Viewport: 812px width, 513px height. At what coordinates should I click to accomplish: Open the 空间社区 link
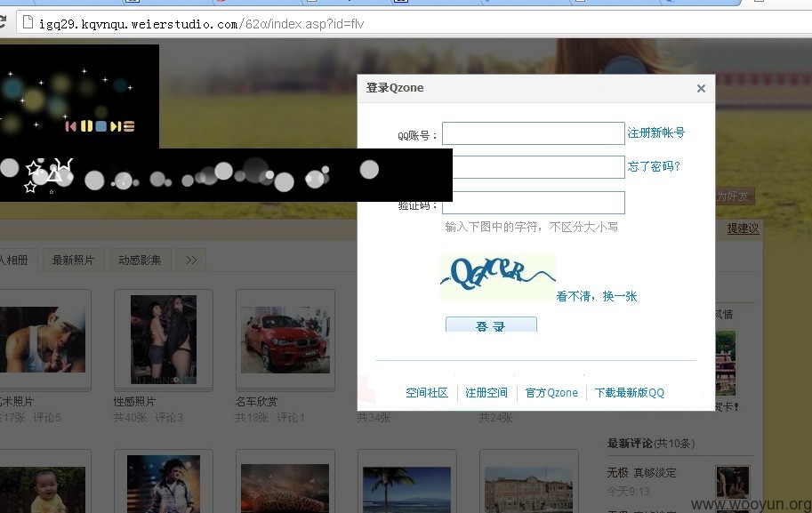[427, 393]
